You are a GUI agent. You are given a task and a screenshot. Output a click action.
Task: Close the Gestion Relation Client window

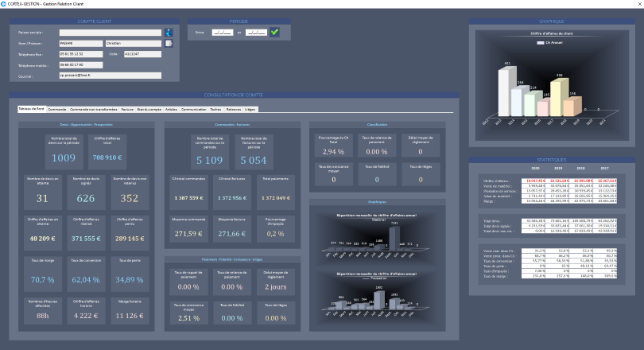639,4
